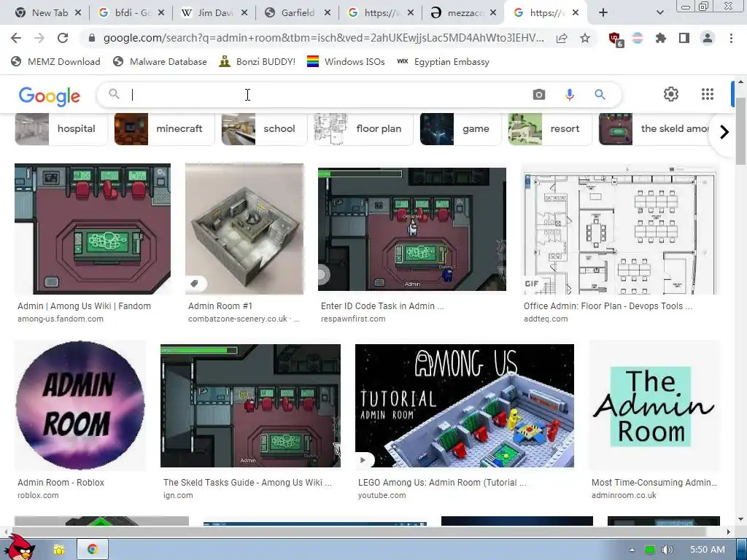
Task: Open the 5:50 AM taskbar clock
Action: [707, 550]
